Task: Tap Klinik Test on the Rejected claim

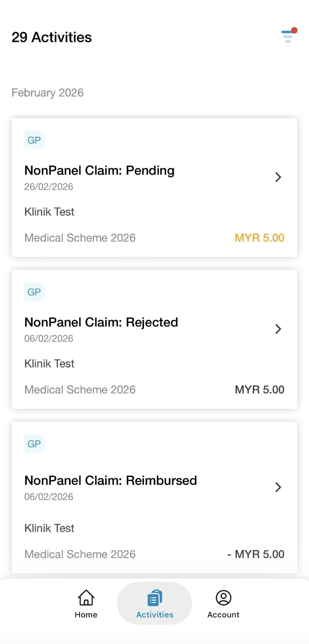Action: [49, 364]
